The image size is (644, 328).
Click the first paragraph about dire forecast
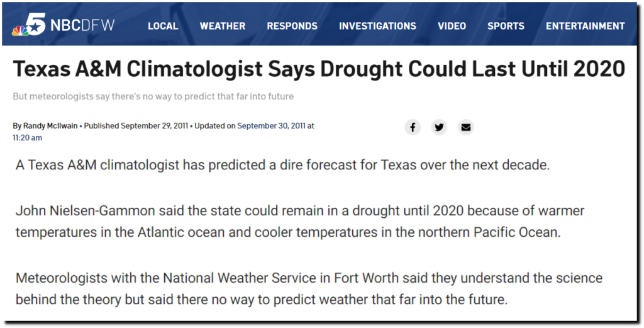coord(282,165)
